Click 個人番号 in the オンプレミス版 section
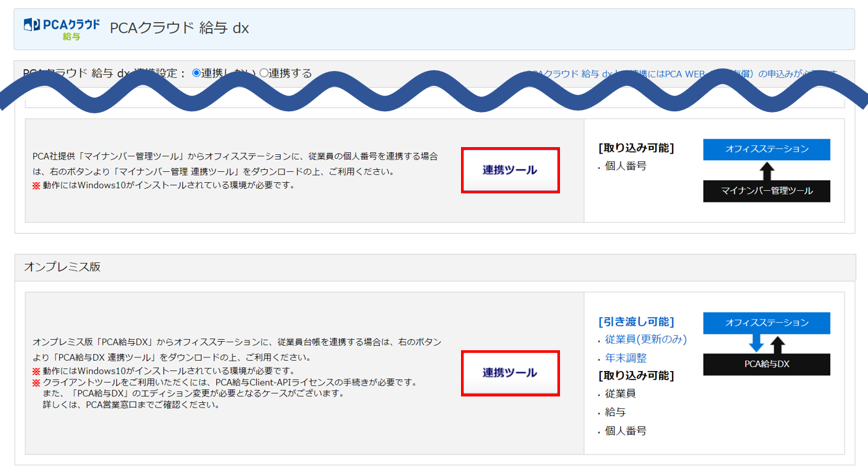The image size is (868, 470). [x=626, y=431]
